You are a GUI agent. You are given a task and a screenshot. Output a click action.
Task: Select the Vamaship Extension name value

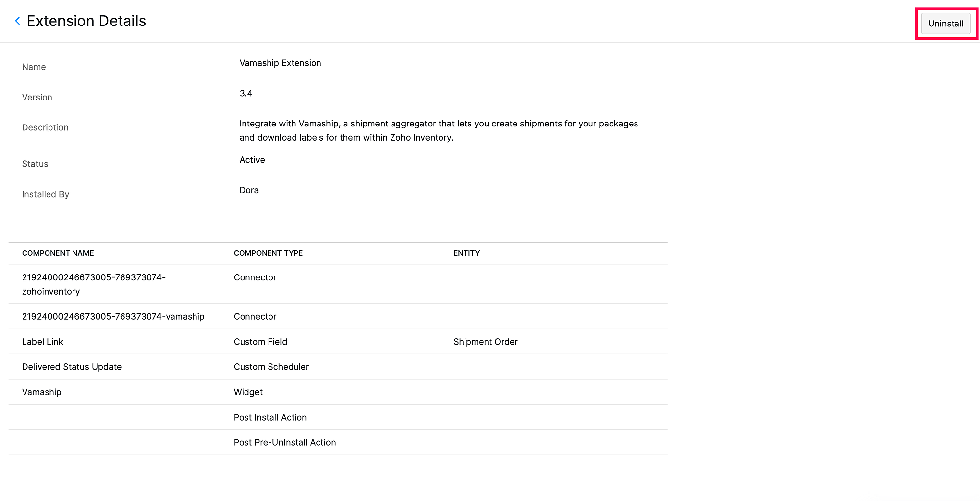pos(280,63)
